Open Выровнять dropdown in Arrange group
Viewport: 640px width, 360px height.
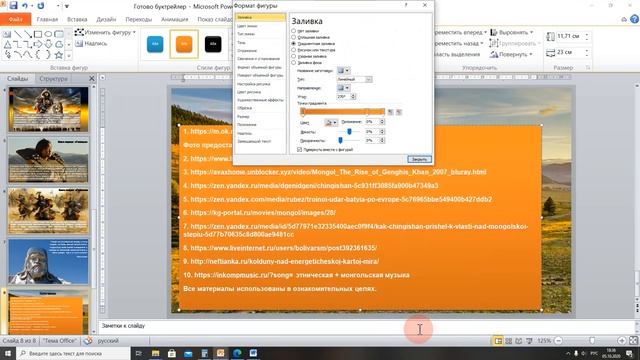(x=512, y=32)
